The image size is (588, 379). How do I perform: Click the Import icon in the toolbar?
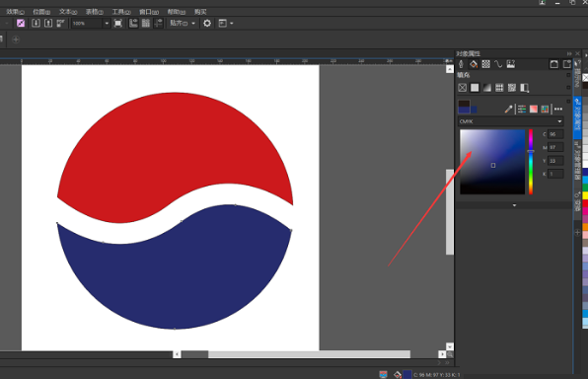coord(36,24)
